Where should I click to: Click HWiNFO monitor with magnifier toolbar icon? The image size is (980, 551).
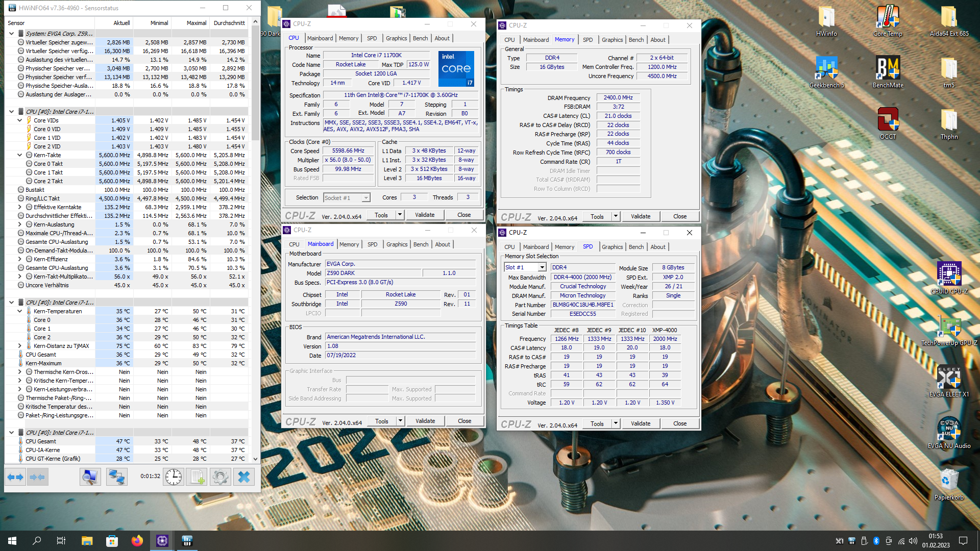coord(90,477)
